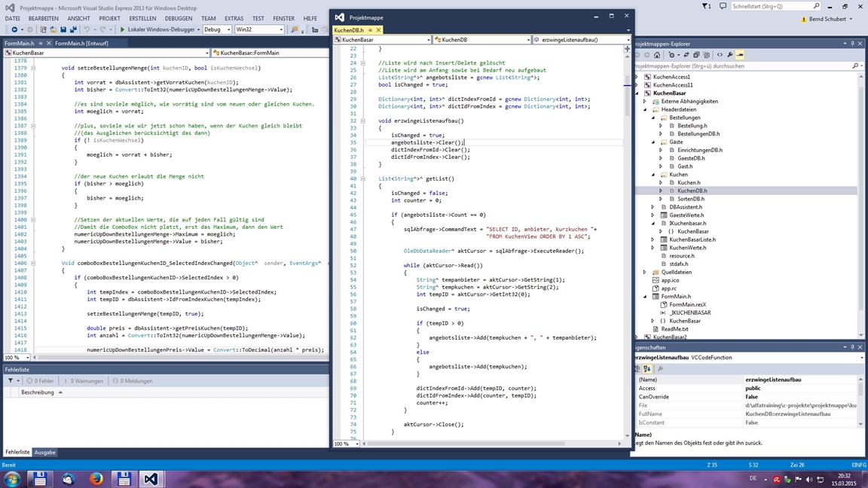Open the feedback speech bubble icon
Image resolution: width=868 pixels, height=488 pixels.
(x=723, y=6)
